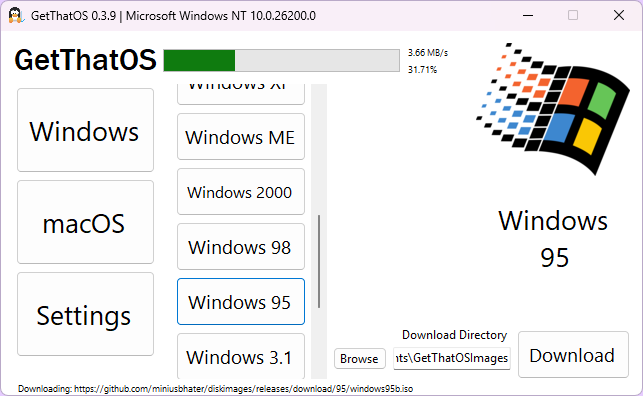
Task: Click the large Windows 95 title text
Action: (x=553, y=239)
